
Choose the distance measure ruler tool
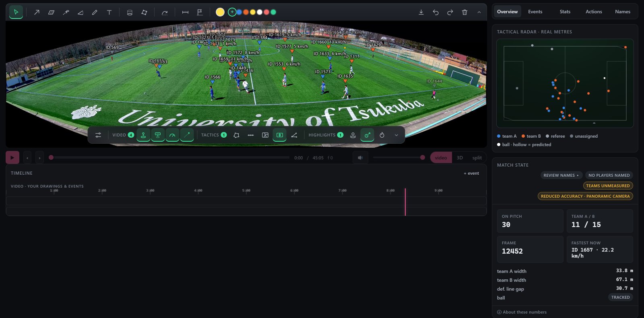pyautogui.click(x=185, y=12)
